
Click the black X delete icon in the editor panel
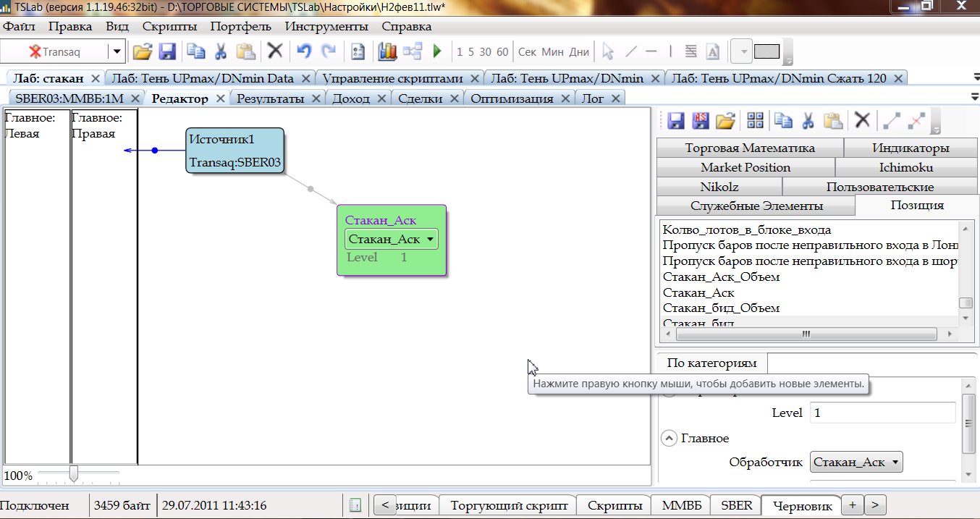861,120
